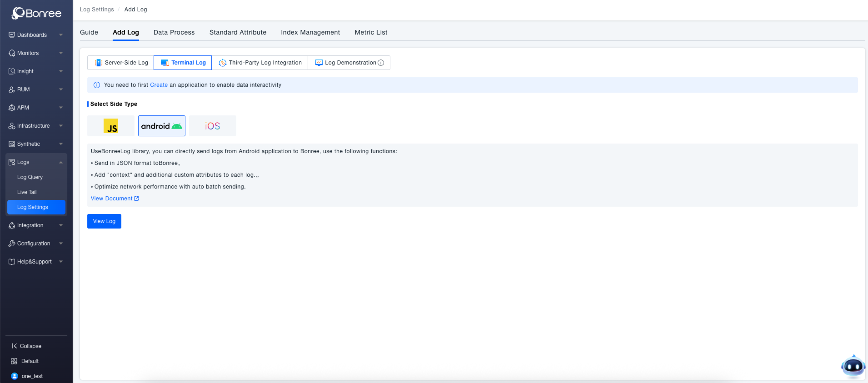Expand the Configuration menu arrow
Screen dimensions: 868x383
(61, 244)
